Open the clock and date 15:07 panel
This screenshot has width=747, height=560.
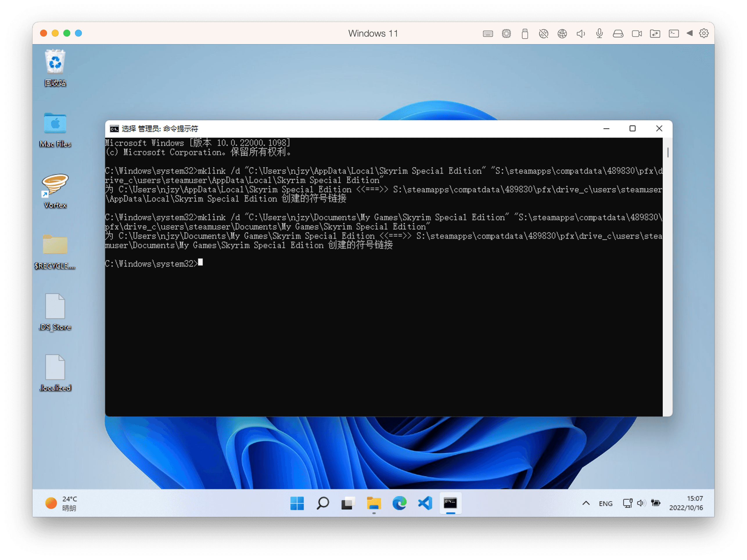click(x=686, y=503)
